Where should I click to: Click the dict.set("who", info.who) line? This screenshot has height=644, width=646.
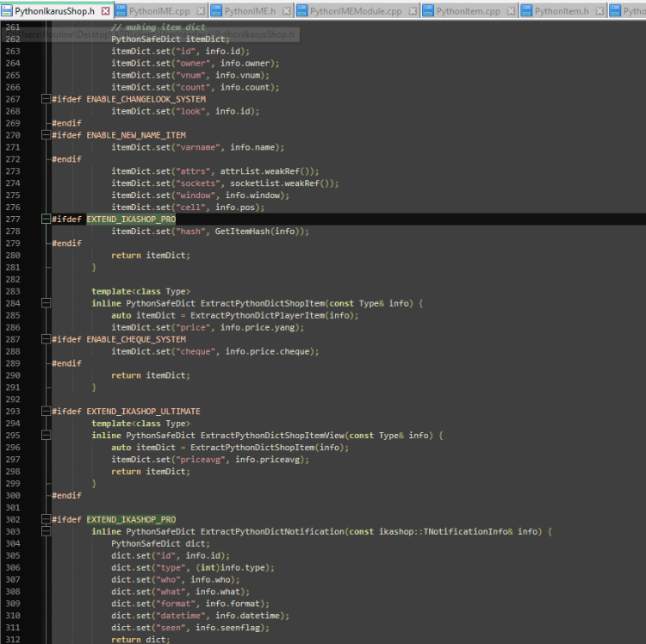click(x=176, y=579)
